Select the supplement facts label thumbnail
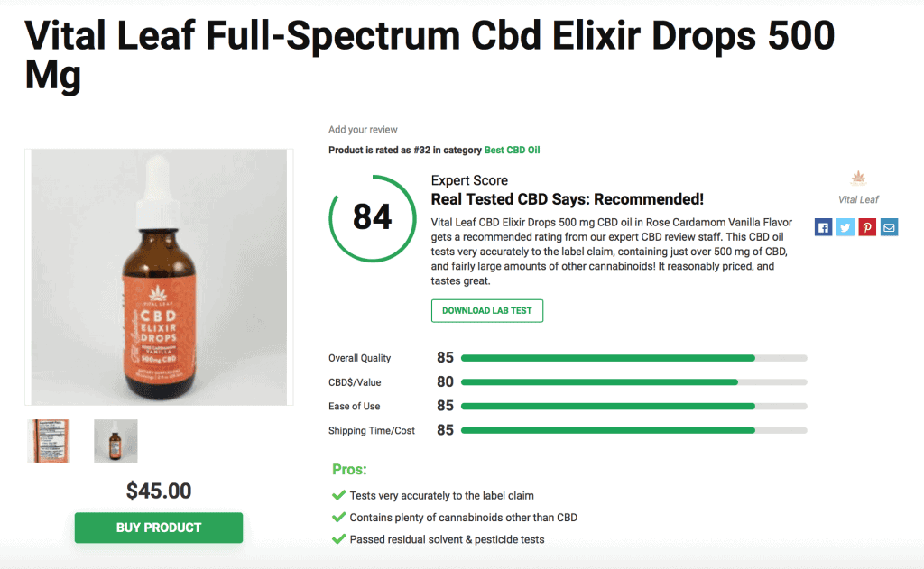This screenshot has width=924, height=569. pyautogui.click(x=49, y=441)
